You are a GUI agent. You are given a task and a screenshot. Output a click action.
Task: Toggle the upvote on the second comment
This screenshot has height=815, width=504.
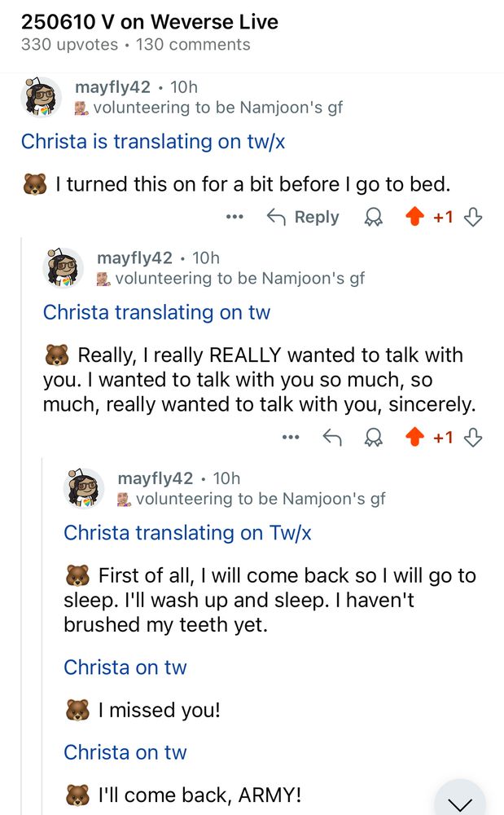click(x=414, y=437)
